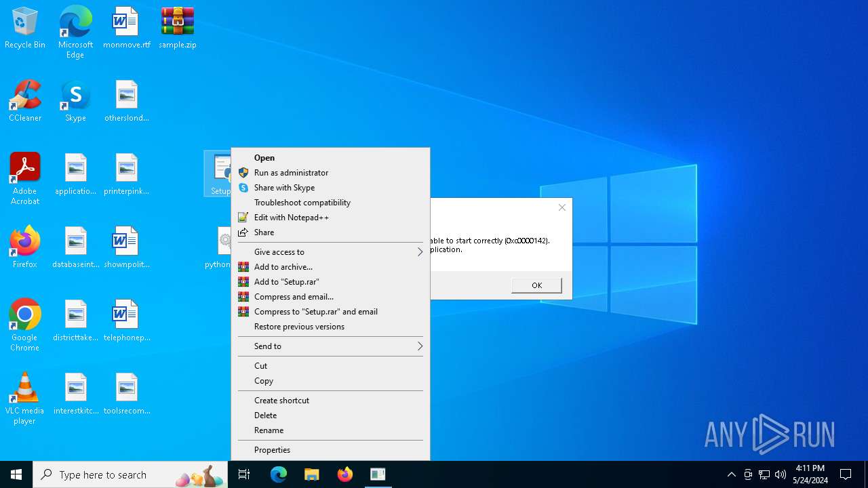Select the printerpink image file icon
This screenshot has height=488, width=868.
pos(127,175)
